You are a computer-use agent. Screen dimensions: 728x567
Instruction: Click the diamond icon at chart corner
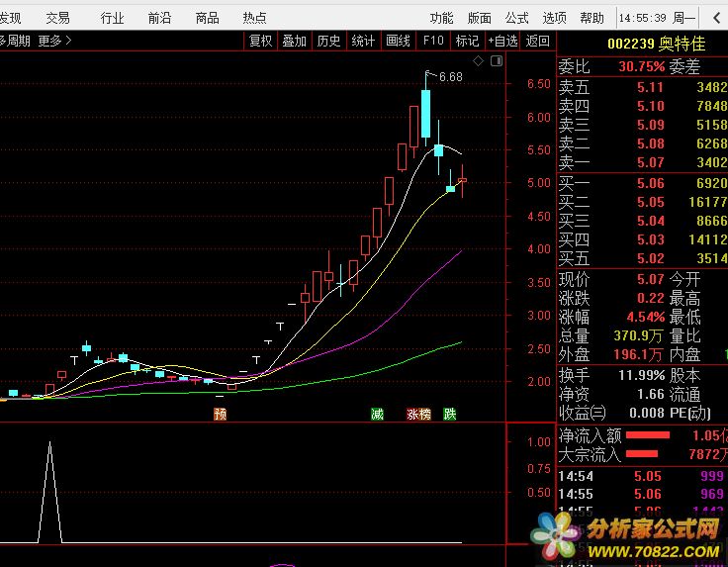pos(478,60)
